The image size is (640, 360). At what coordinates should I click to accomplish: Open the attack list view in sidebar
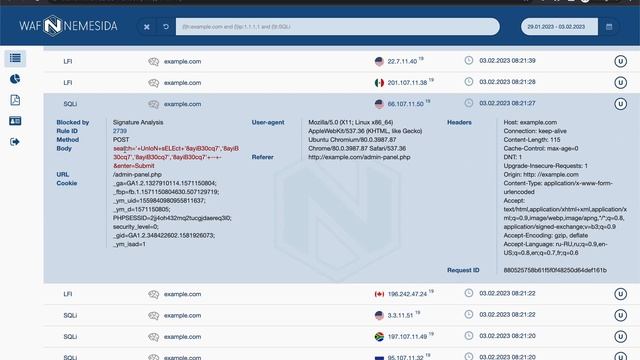15,58
